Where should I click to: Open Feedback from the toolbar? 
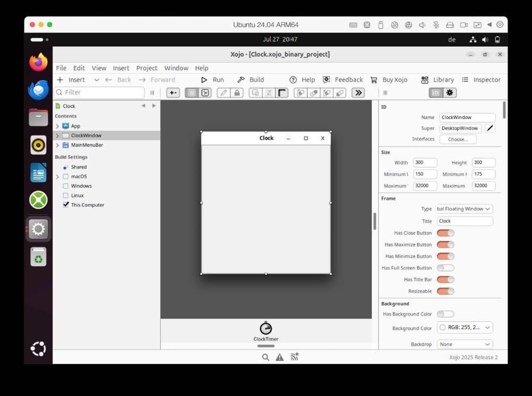pos(343,80)
